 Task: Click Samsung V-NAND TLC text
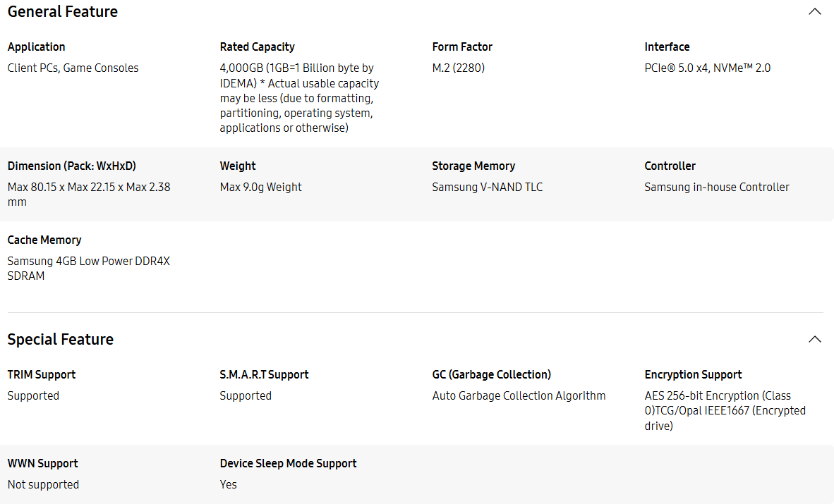488,187
